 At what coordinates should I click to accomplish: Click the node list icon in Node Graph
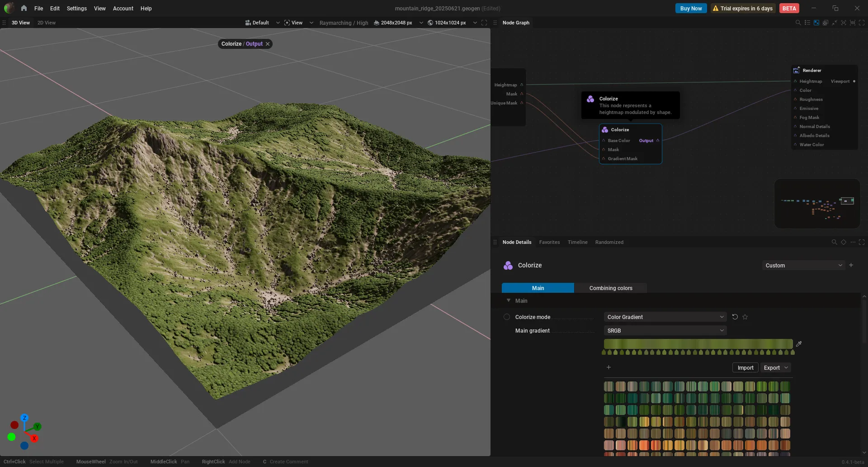click(x=807, y=23)
